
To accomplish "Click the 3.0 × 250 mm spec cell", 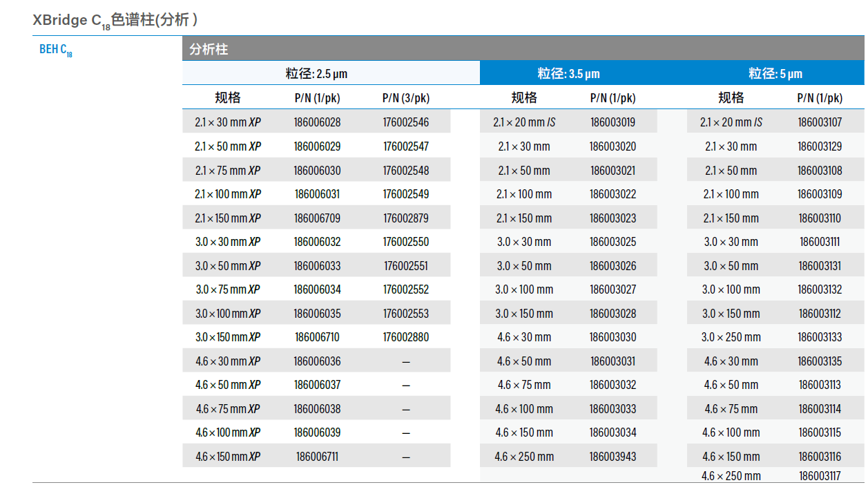I will point(731,337).
